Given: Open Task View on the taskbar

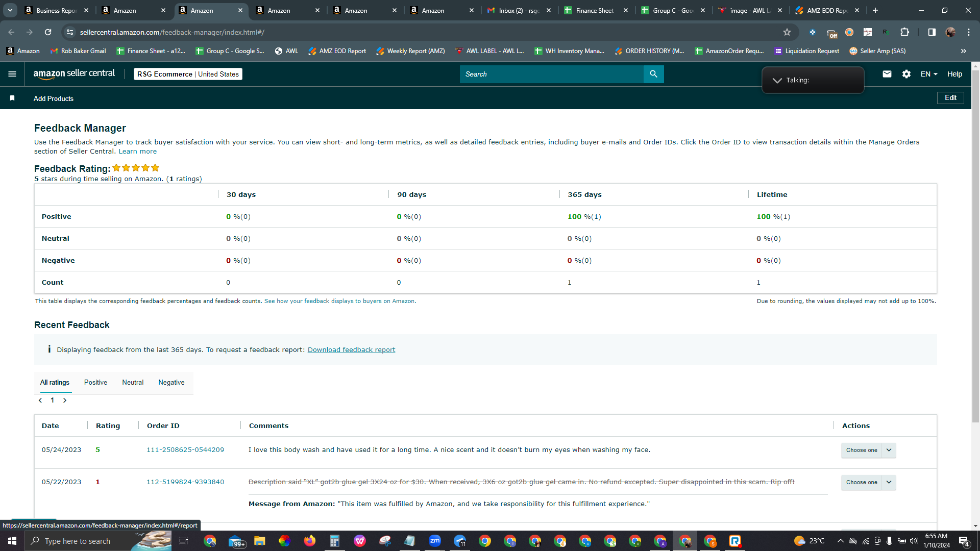Looking at the screenshot, I should 184,541.
